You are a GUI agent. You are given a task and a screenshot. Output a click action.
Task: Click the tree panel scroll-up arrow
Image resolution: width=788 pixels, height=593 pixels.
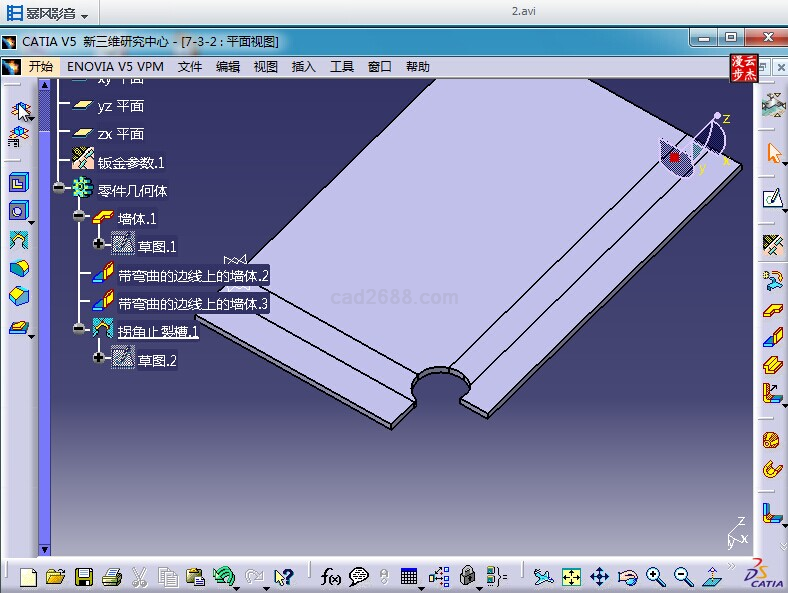44,86
